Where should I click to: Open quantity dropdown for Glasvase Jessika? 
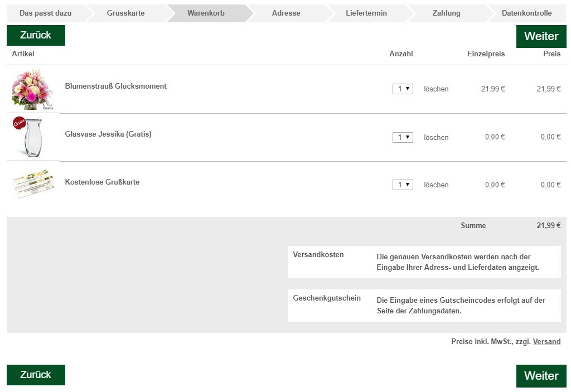pyautogui.click(x=403, y=137)
